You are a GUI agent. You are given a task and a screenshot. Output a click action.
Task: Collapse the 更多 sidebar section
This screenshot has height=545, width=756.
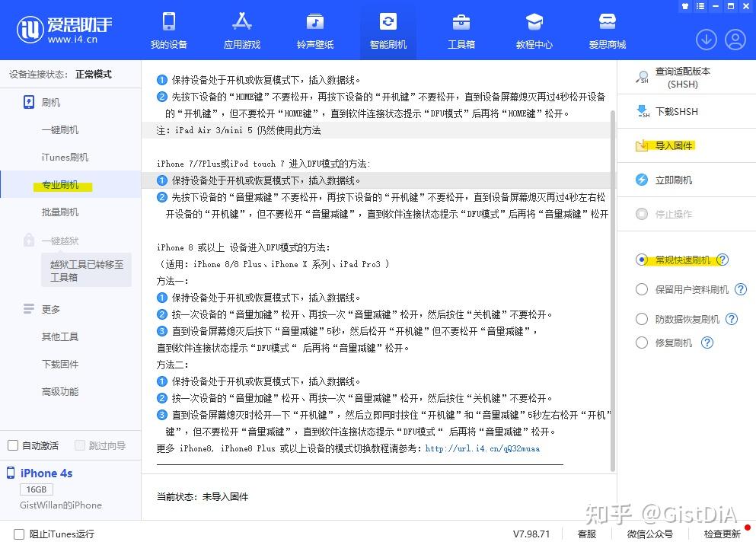pos(50,309)
